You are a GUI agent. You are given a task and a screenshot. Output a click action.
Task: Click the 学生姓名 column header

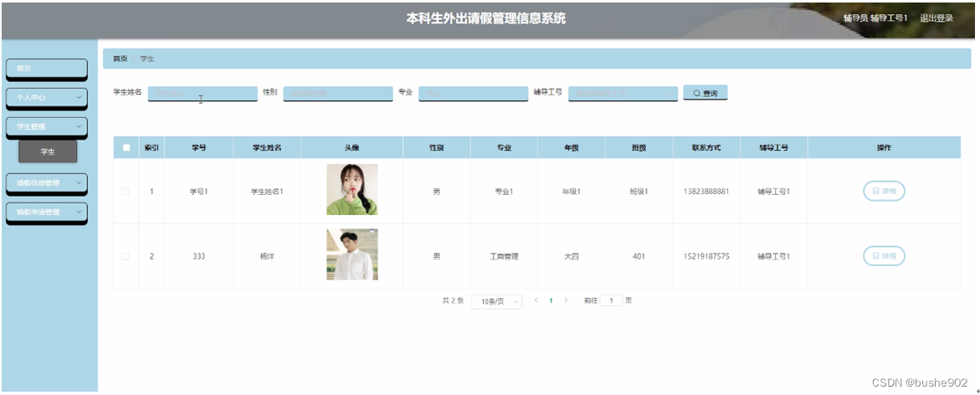point(267,148)
